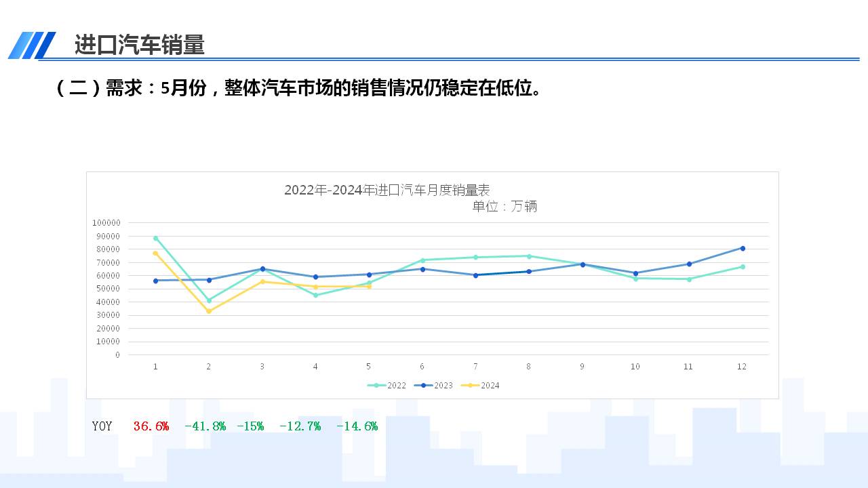Click the 2024 February lowest data point
This screenshot has width=868, height=488.
tap(209, 311)
